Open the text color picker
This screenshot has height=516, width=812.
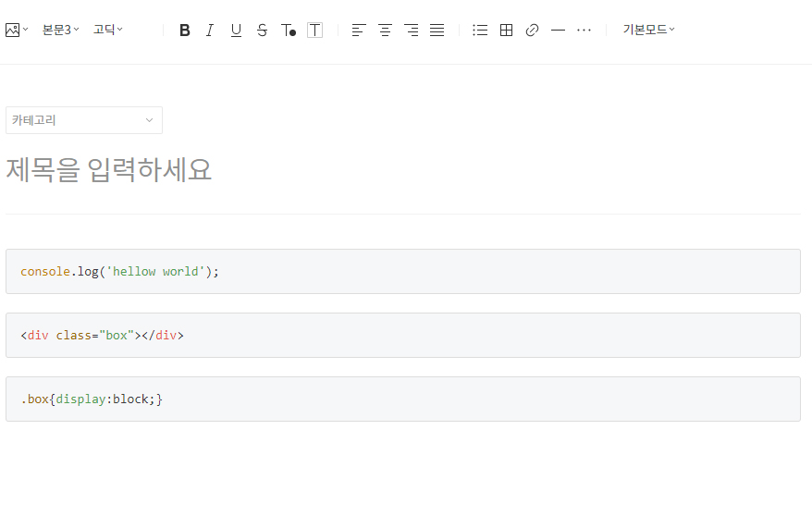(x=289, y=31)
